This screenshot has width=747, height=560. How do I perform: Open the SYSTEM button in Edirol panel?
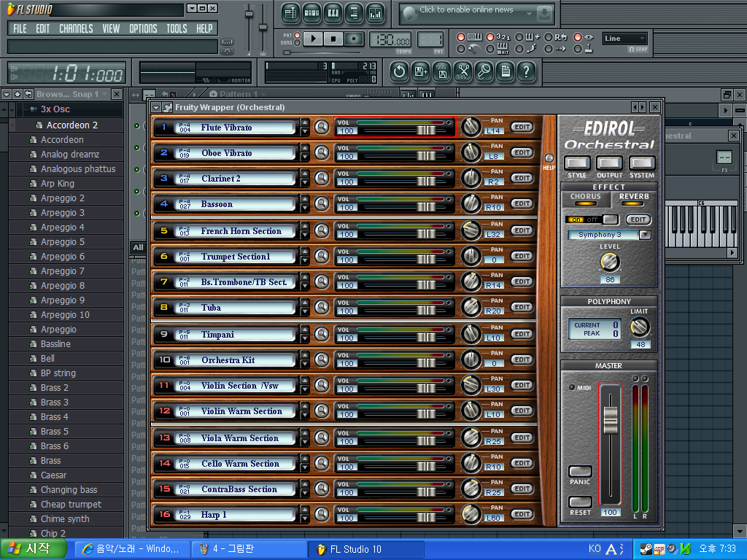point(642,163)
